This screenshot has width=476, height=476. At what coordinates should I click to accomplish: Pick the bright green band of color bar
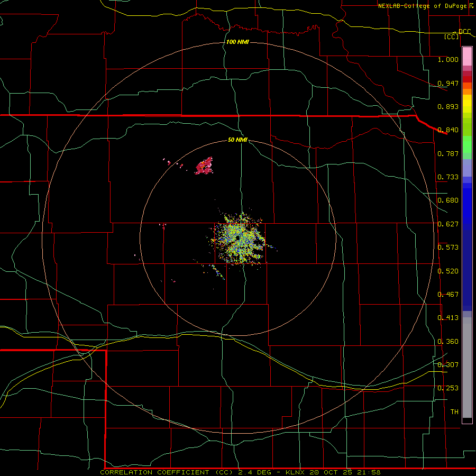(467, 144)
